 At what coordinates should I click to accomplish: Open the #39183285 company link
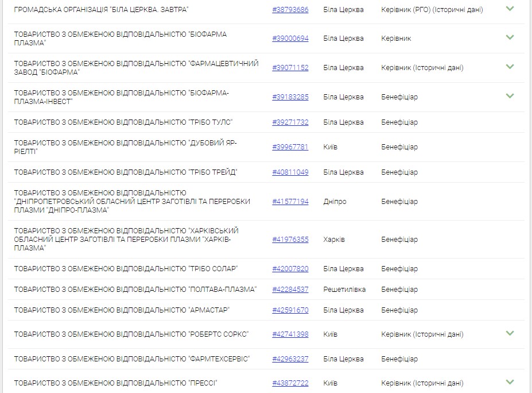(290, 97)
